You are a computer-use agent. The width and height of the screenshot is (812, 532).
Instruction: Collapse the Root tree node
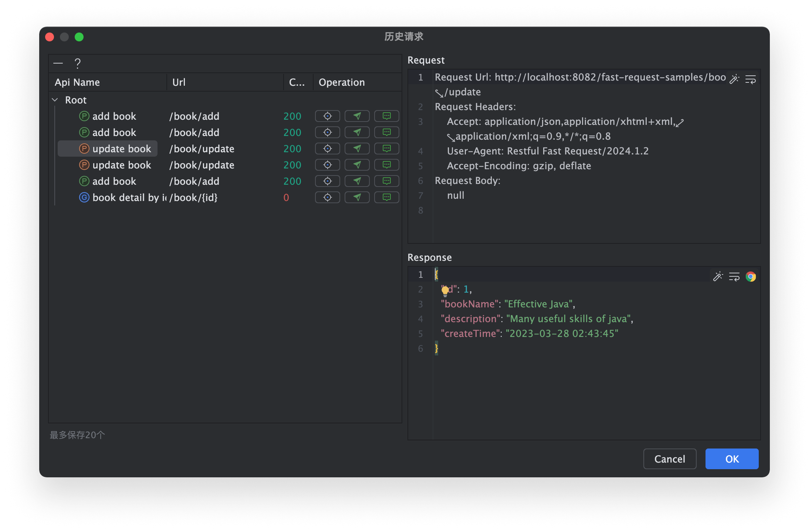(x=55, y=100)
